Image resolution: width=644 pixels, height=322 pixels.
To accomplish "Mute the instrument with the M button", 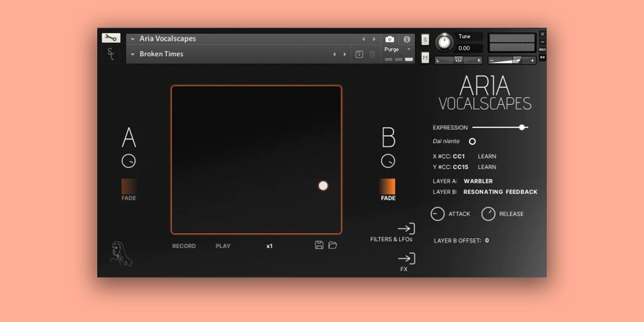I will 425,58.
